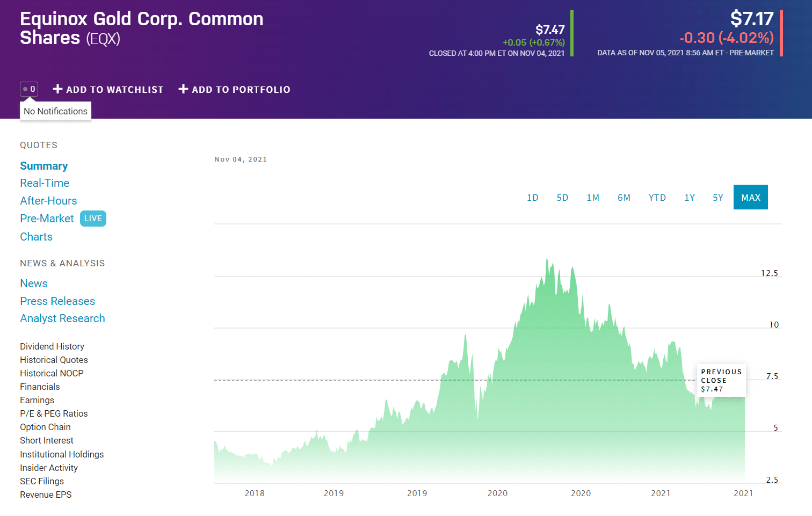
Task: Click the plus icon for Add to Portfolio
Action: [183, 89]
